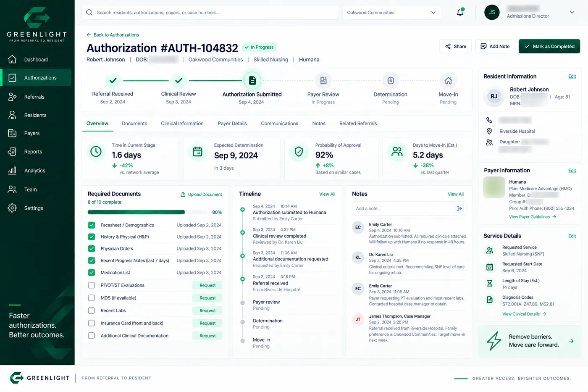
Task: Click the Referrals sidebar icon
Action: (x=12, y=97)
